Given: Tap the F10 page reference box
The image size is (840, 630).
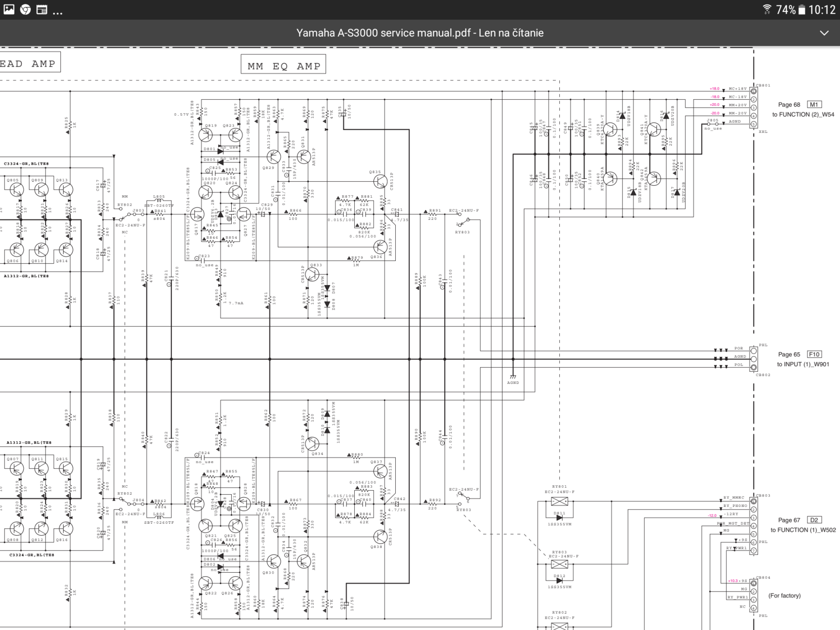Looking at the screenshot, I should pyautogui.click(x=814, y=354).
